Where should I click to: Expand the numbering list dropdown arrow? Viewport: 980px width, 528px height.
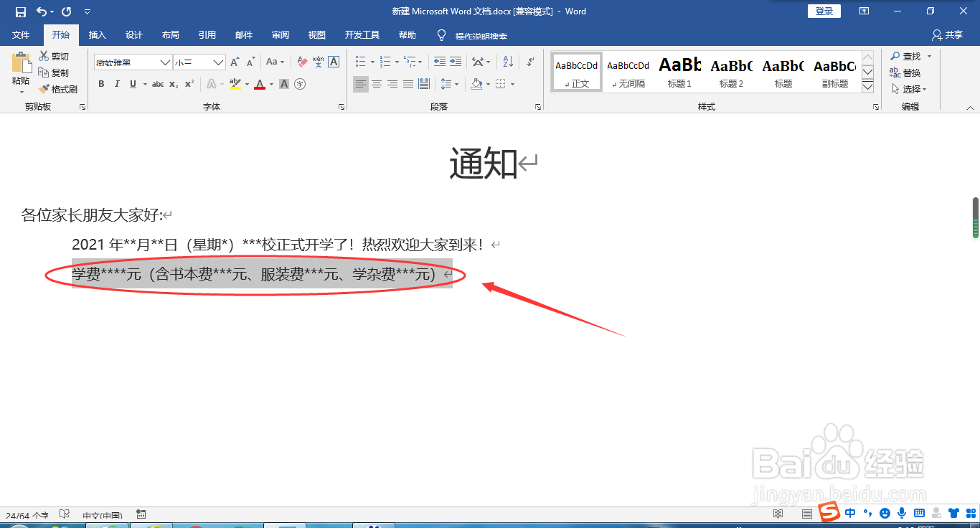(x=397, y=62)
